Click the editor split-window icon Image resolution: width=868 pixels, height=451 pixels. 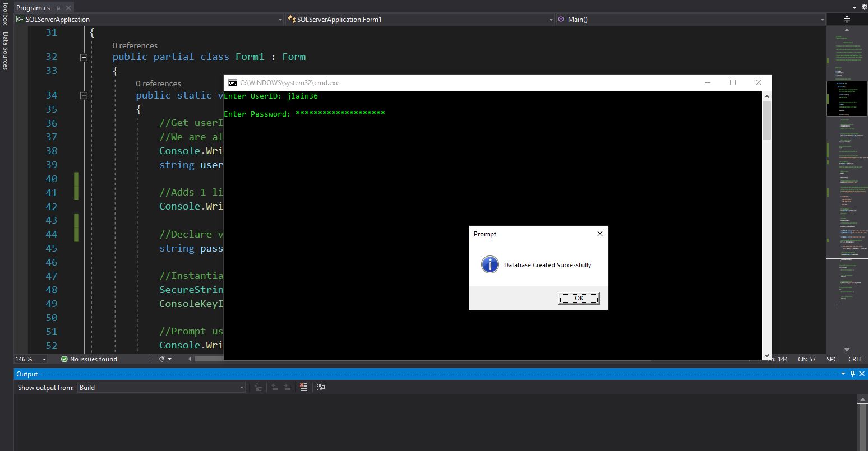point(847,19)
